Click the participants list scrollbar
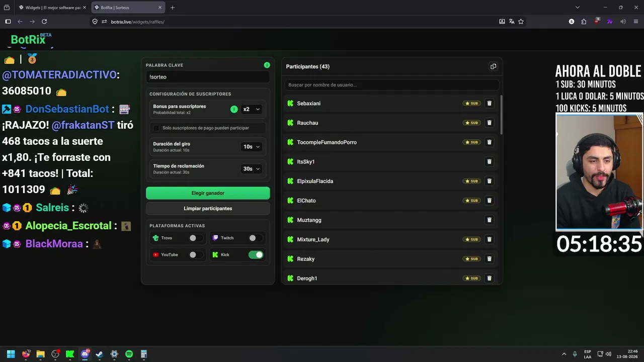Image resolution: width=644 pixels, height=362 pixels. point(501,115)
